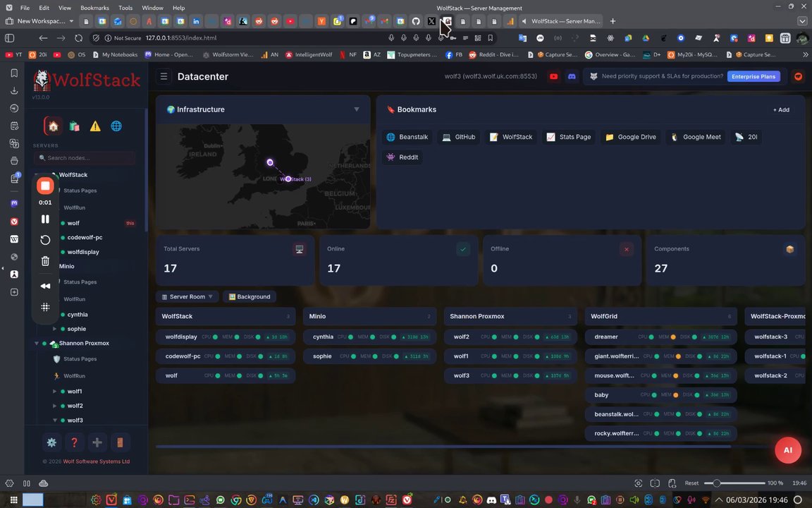Open the New Workspace dropdown

coord(40,21)
